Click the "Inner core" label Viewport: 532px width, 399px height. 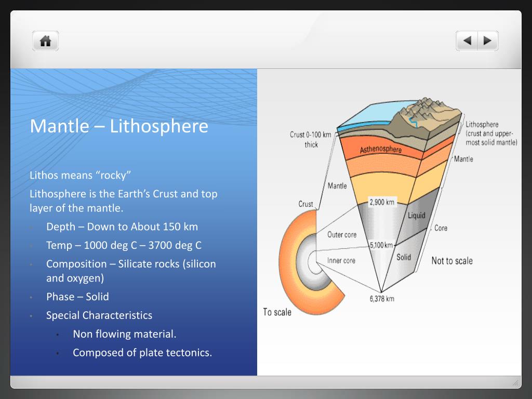click(341, 260)
